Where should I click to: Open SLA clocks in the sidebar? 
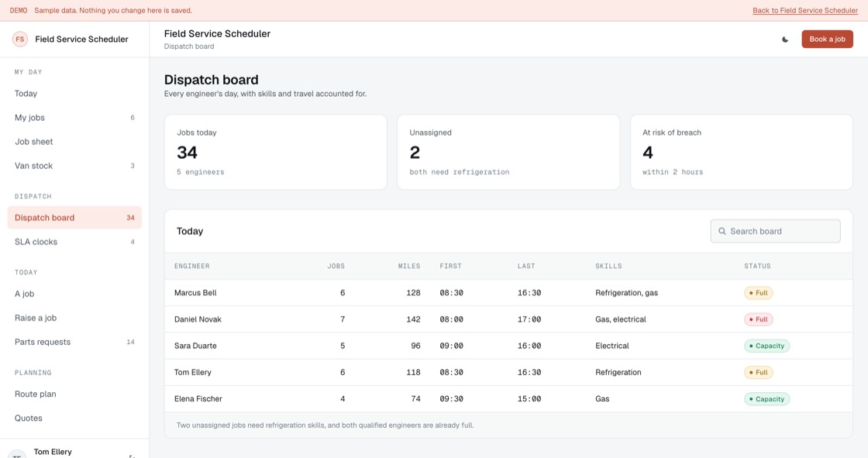coord(74,242)
